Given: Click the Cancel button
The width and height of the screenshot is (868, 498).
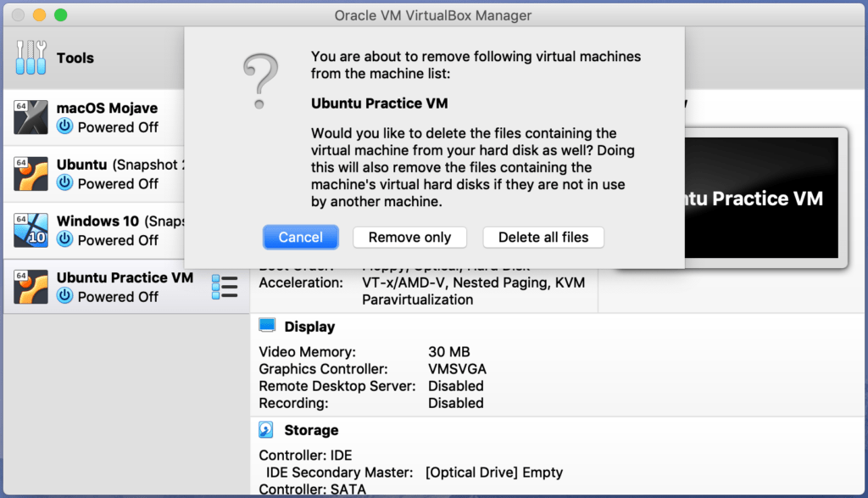Looking at the screenshot, I should 301,237.
